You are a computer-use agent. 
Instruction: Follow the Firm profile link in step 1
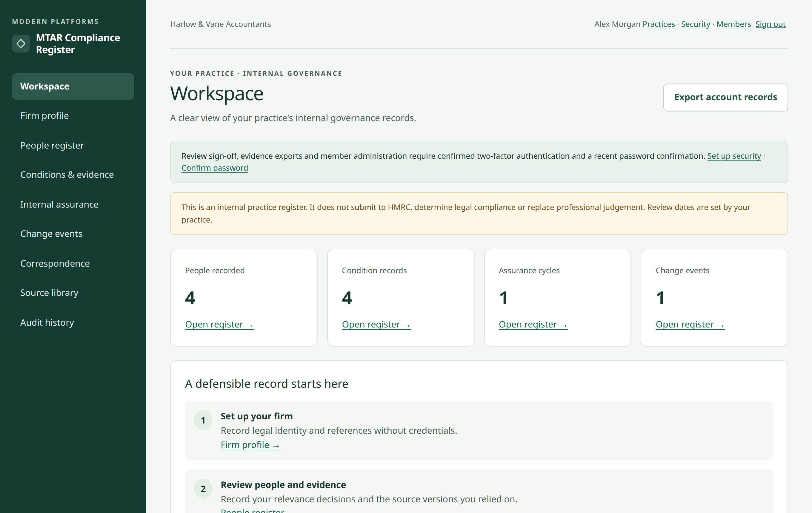coord(250,445)
